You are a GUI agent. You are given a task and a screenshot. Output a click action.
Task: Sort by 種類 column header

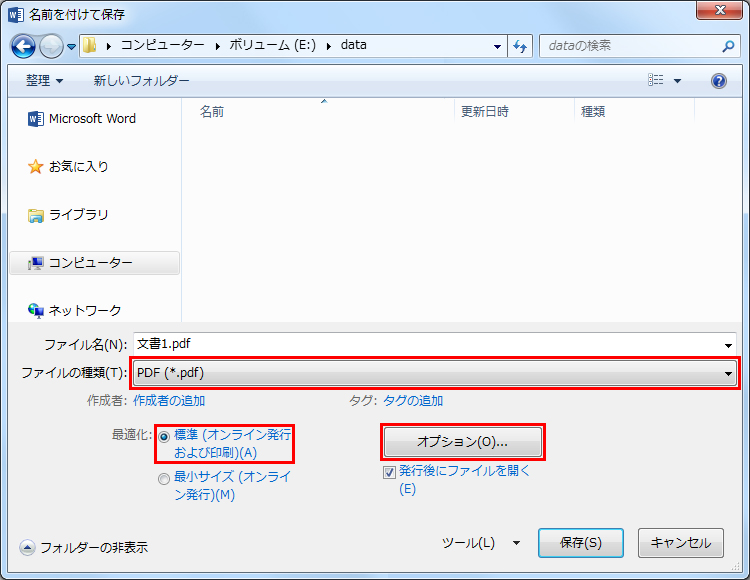(593, 111)
